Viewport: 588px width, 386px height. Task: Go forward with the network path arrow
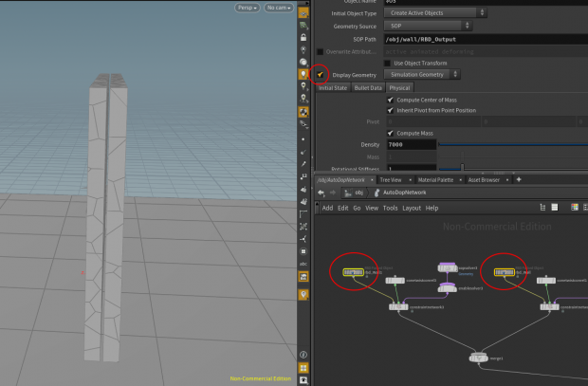coord(333,193)
